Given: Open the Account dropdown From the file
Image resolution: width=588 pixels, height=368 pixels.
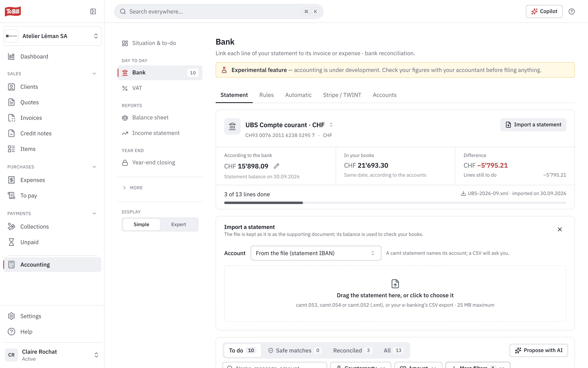Looking at the screenshot, I should click(316, 253).
